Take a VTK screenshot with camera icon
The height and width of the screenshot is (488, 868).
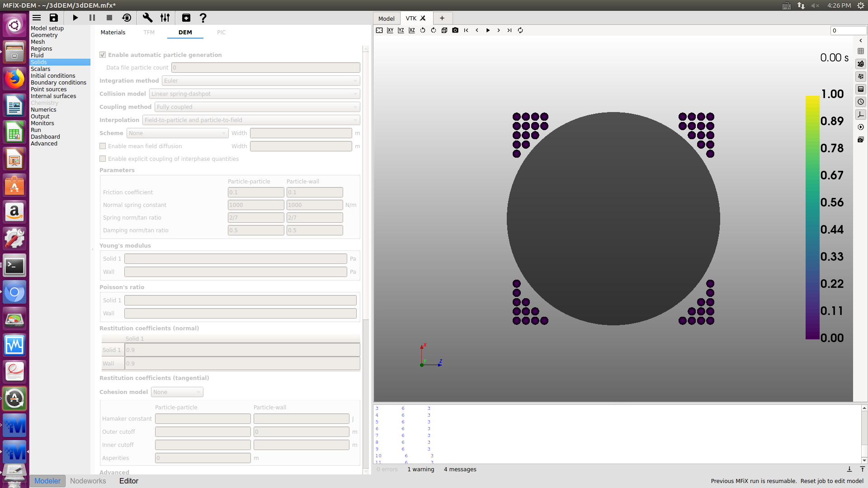455,30
